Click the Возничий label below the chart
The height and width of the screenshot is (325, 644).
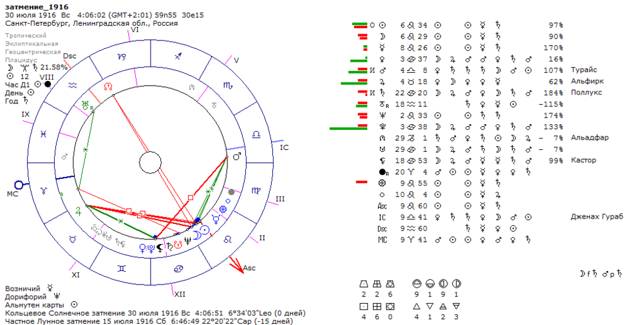tap(23, 288)
